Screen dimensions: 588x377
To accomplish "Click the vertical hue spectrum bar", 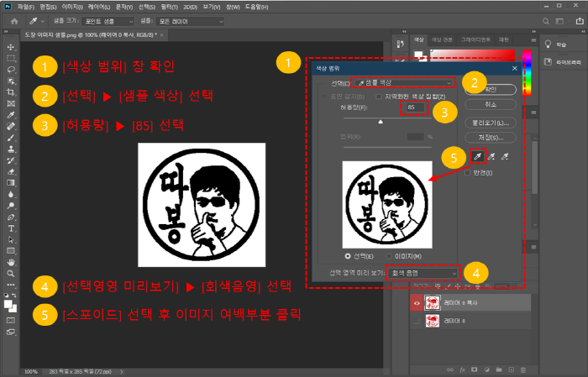I will [x=527, y=72].
